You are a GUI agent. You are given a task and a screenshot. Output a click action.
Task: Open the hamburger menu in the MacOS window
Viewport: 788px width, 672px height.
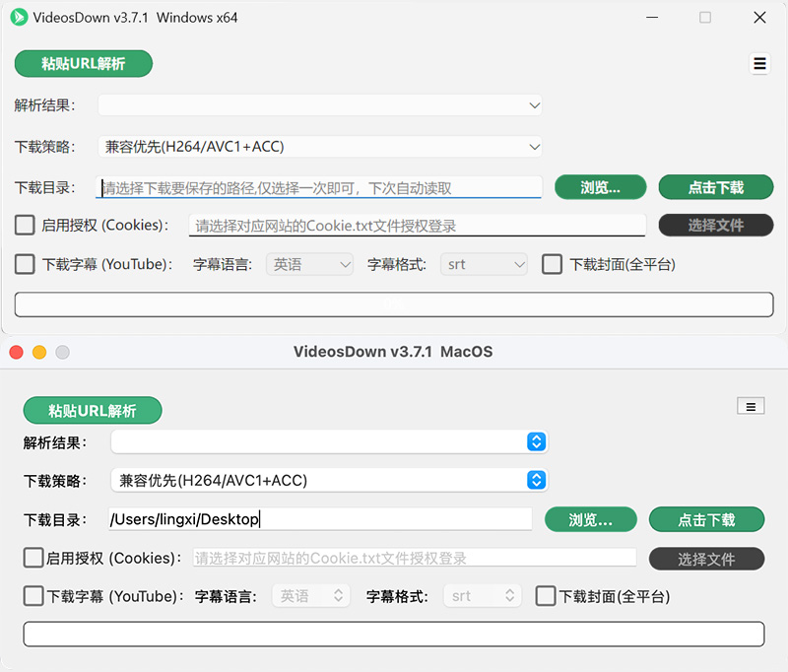pyautogui.click(x=751, y=406)
